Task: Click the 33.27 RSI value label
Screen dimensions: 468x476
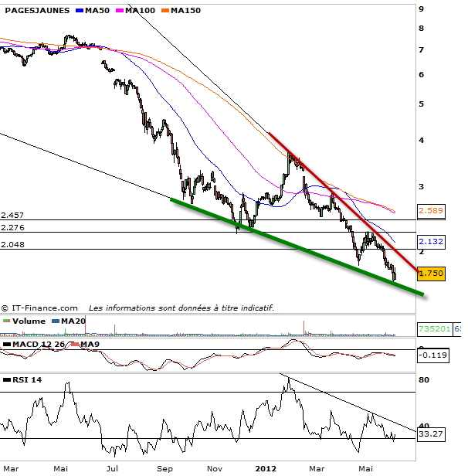Action: pos(430,435)
